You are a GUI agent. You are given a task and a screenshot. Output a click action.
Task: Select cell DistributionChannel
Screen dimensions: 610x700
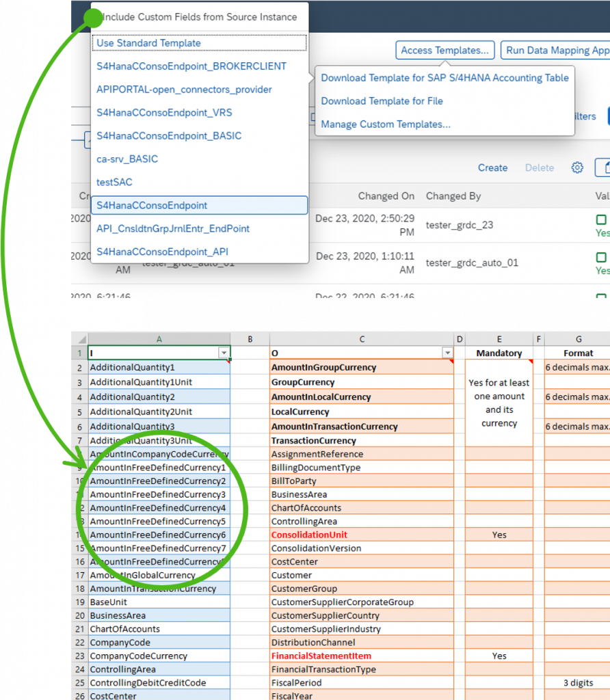click(362, 643)
